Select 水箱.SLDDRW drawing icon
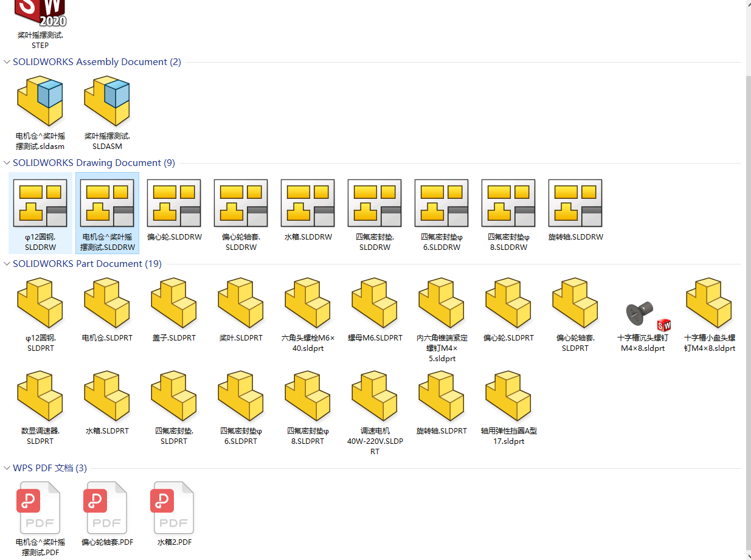 click(308, 204)
